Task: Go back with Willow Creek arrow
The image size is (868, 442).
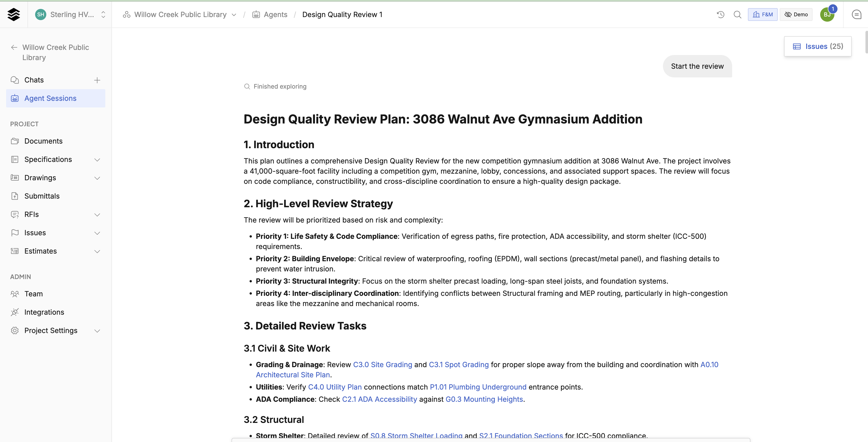Action: click(14, 47)
